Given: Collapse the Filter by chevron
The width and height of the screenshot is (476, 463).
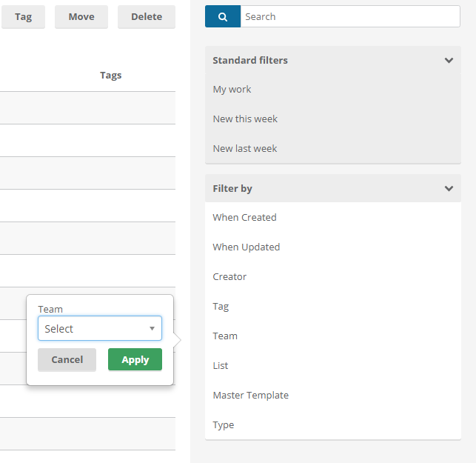Looking at the screenshot, I should [449, 188].
